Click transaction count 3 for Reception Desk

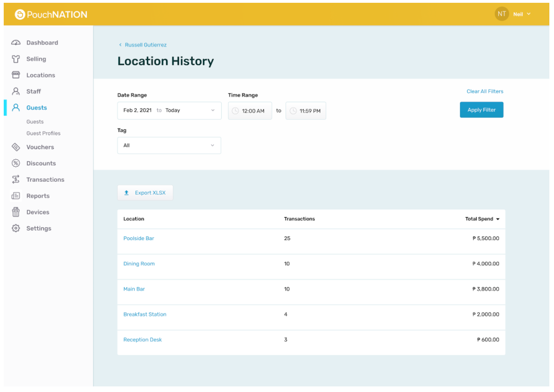pos(285,340)
